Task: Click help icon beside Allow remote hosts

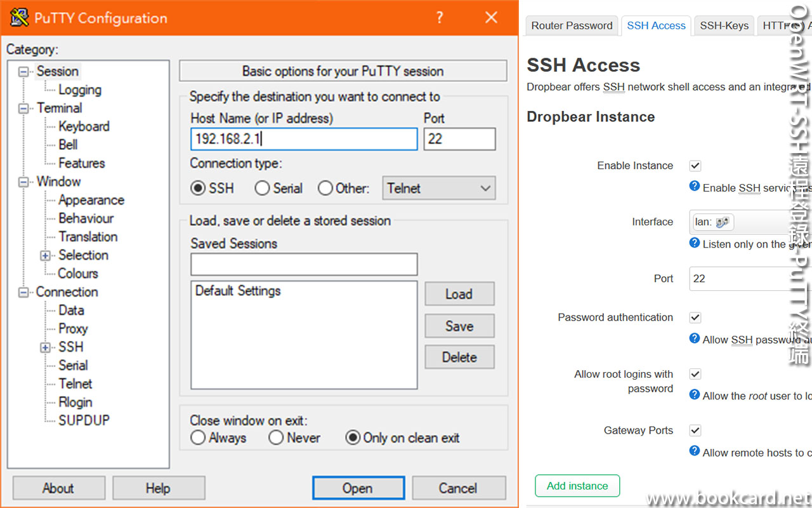Action: click(x=695, y=451)
